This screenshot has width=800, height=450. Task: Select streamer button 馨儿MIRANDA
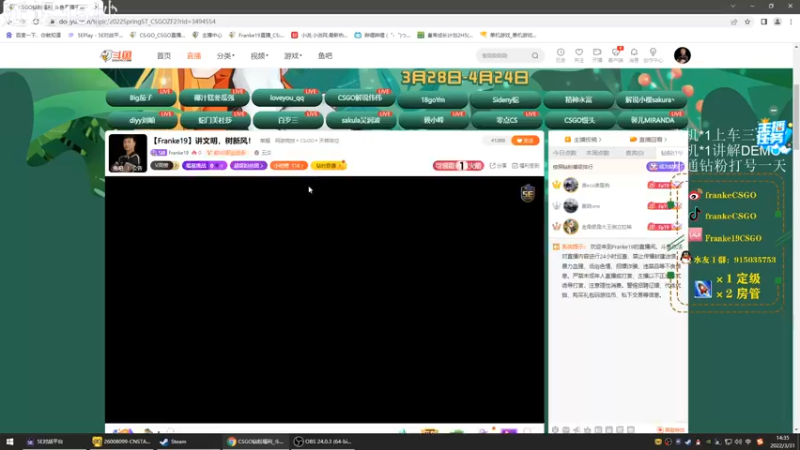pos(652,120)
